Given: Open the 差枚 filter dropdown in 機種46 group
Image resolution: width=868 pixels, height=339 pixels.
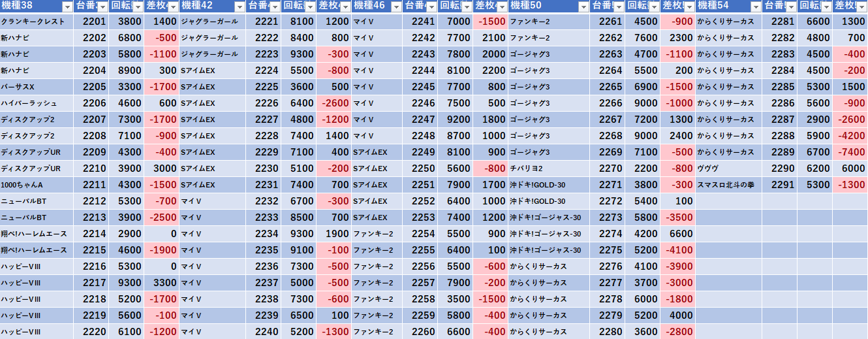Looking at the screenshot, I should click(502, 7).
